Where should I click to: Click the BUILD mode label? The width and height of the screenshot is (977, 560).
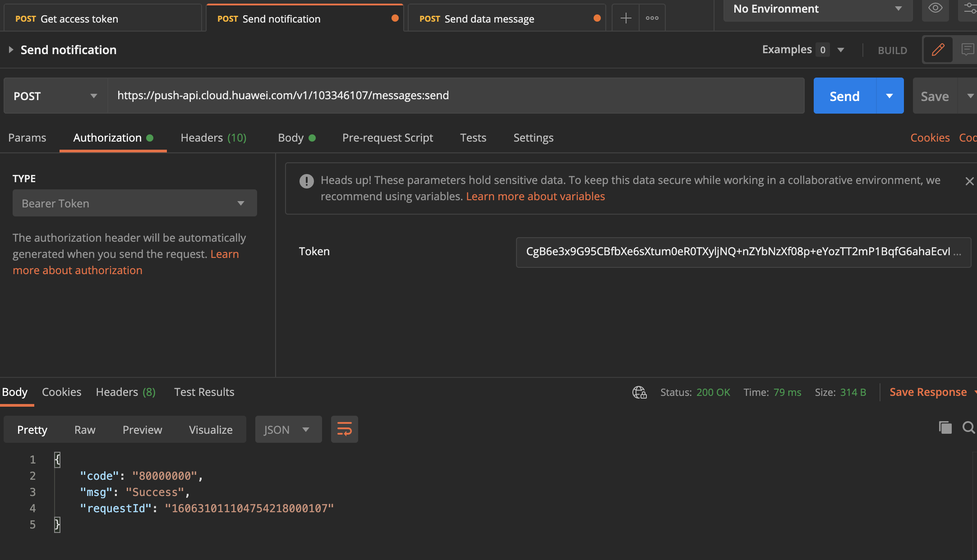(x=892, y=50)
